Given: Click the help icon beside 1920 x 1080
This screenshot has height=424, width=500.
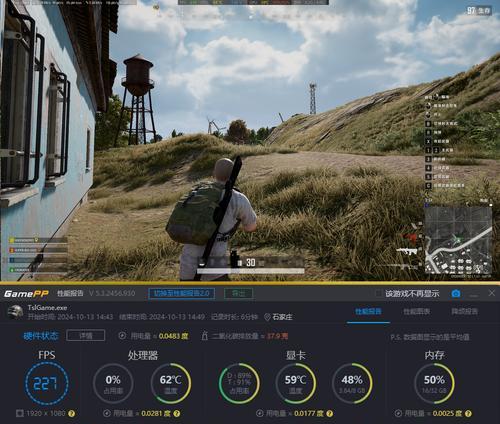Looking at the screenshot, I should 71,414.
